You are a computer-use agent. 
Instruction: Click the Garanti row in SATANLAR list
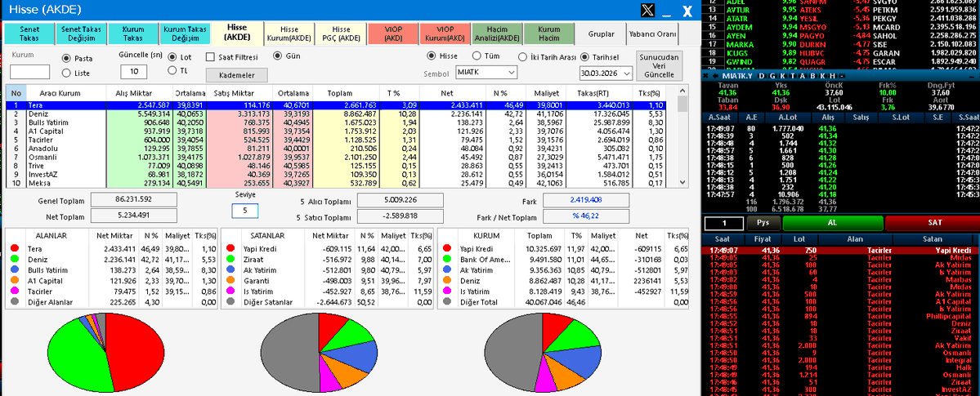pyautogui.click(x=328, y=280)
